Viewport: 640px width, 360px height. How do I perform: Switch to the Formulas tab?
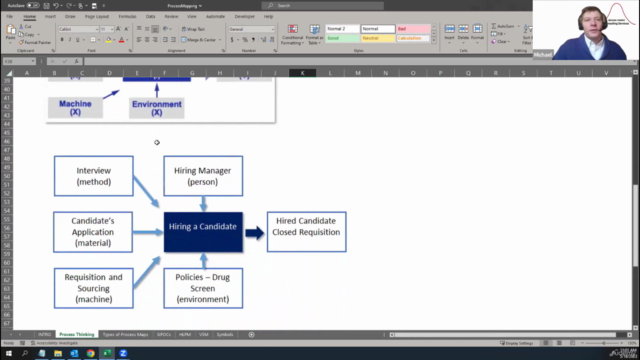click(x=127, y=17)
